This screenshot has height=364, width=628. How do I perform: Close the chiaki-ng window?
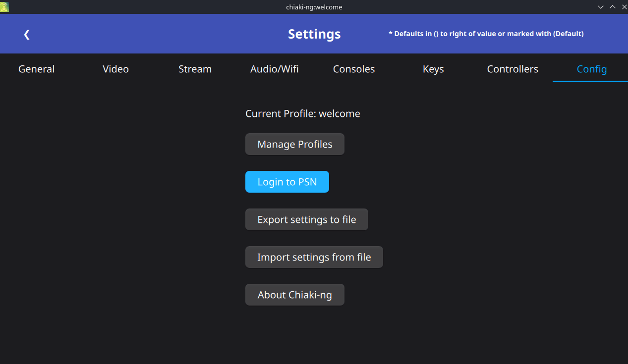coord(624,7)
